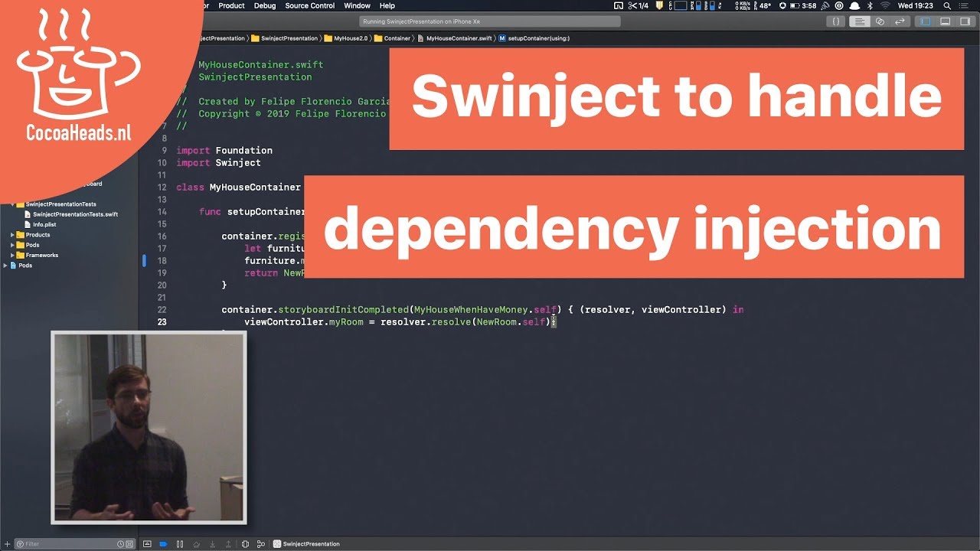Toggle the blue breakpoints activation button
Viewport: 980px width, 551px height.
pos(163,544)
